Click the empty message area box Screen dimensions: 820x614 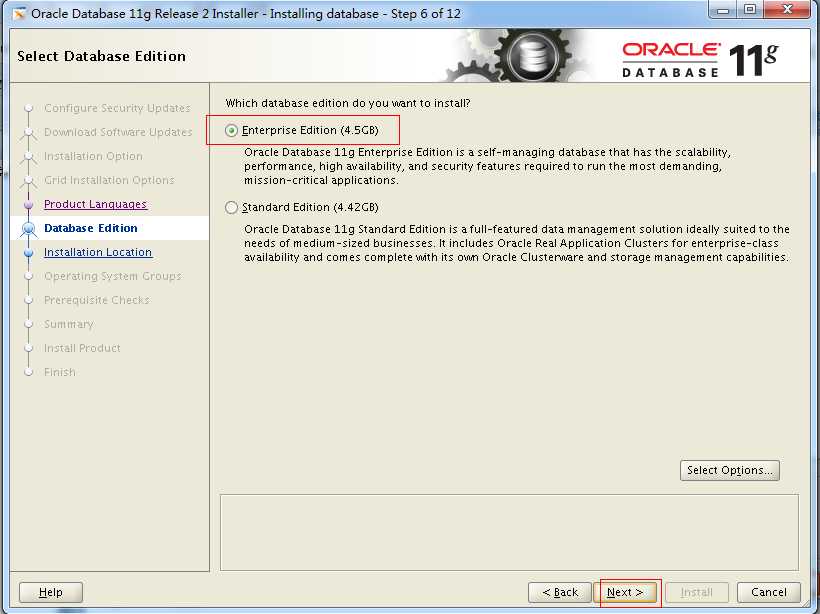509,532
